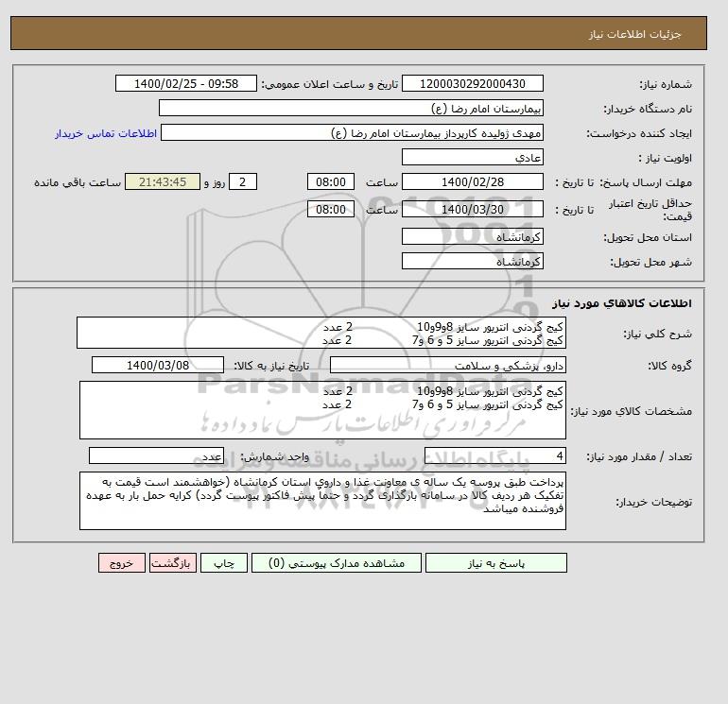Click the تعداد / مقدار مورد نیاز label
This screenshot has height=704, width=728.
tap(639, 457)
